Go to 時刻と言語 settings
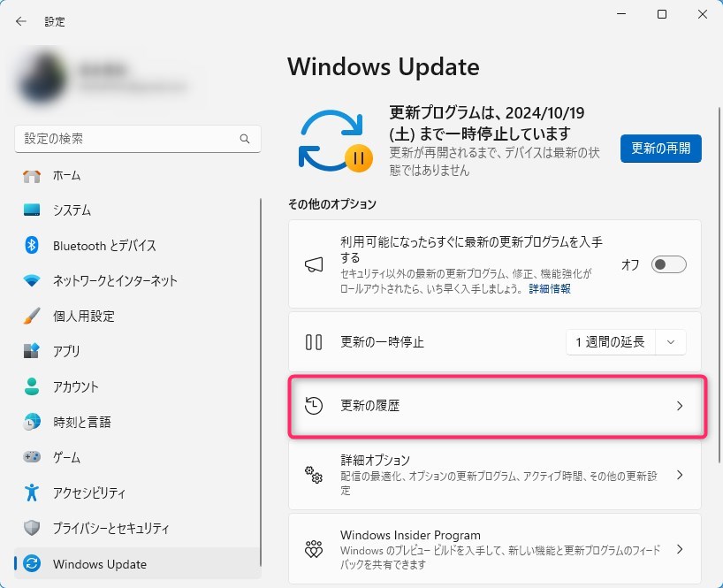Image resolution: width=723 pixels, height=588 pixels. [x=81, y=423]
